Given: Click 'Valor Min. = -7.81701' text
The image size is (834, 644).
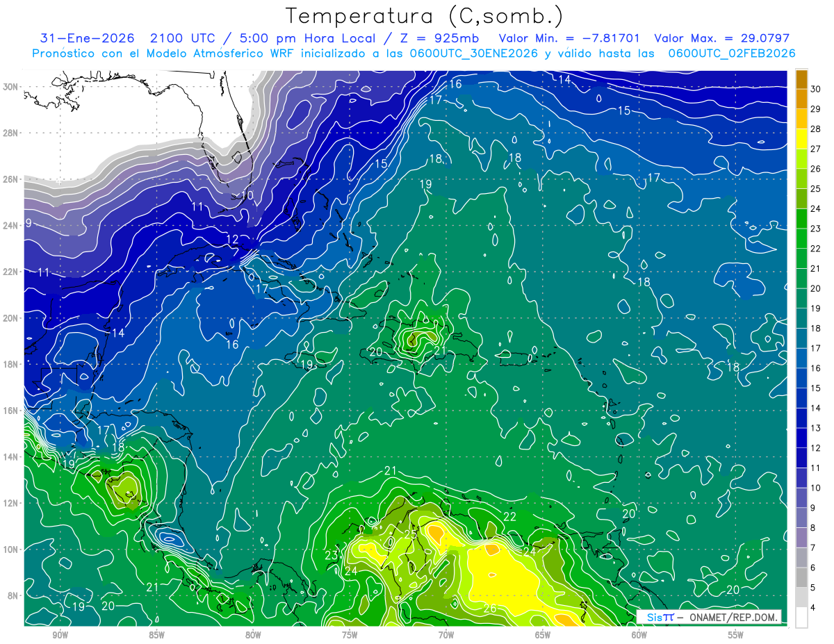Looking at the screenshot, I should [x=570, y=38].
